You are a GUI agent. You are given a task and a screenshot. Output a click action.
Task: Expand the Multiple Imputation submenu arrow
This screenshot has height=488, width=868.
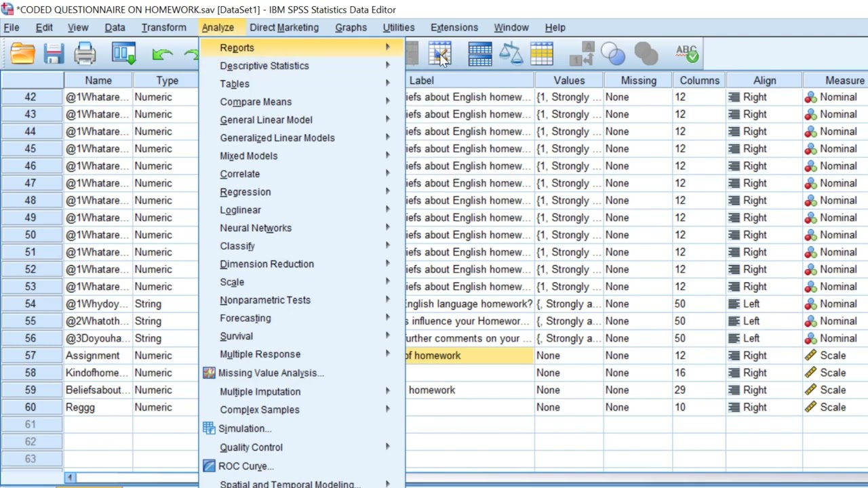tap(388, 391)
